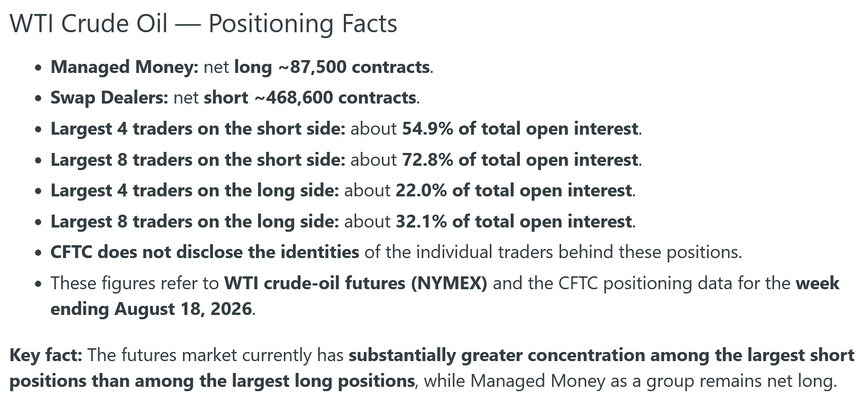Click 'Largest 4 traders on the long side'
This screenshot has height=396, width=868.
pyautogui.click(x=195, y=190)
